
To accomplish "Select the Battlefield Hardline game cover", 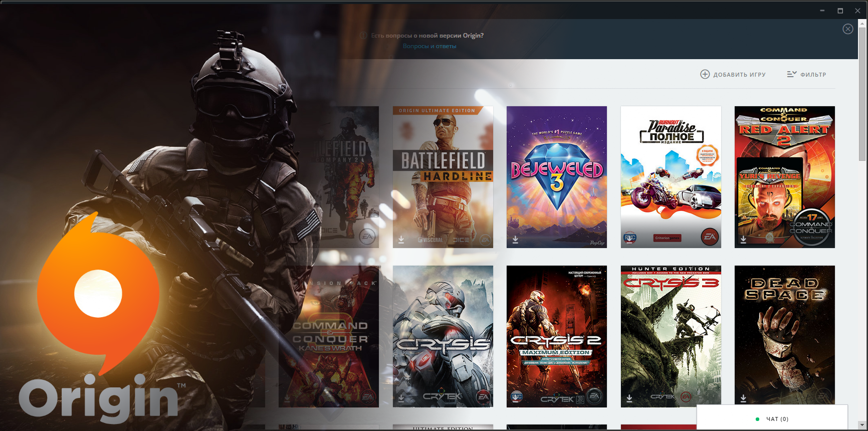I will tap(443, 177).
